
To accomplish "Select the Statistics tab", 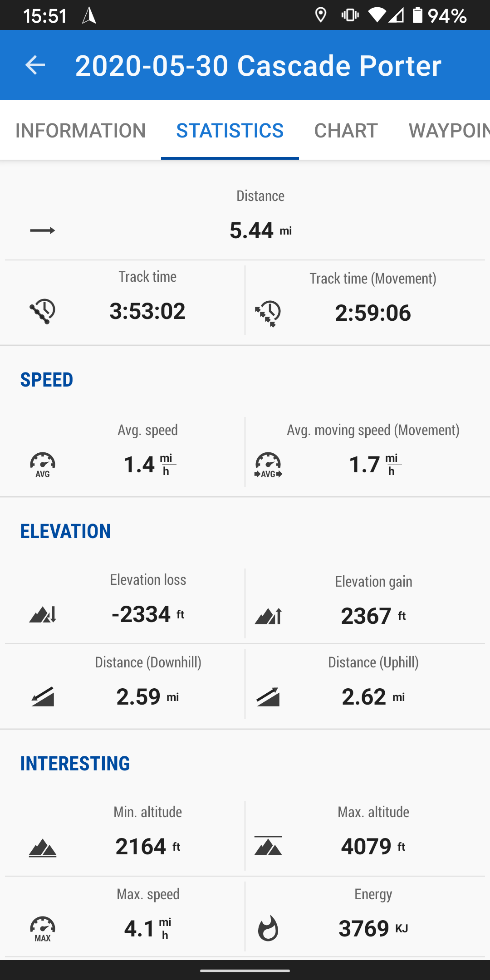I will pos(230,131).
